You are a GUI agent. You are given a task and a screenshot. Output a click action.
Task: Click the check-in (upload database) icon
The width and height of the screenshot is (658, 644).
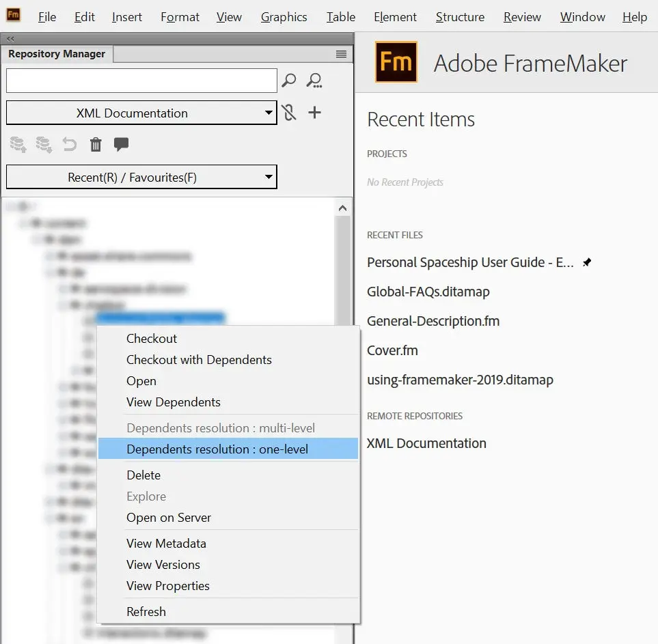[18, 144]
